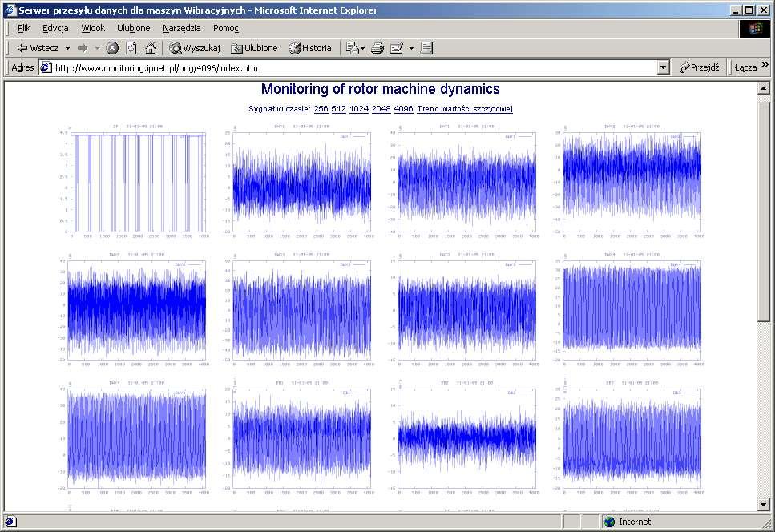Open the Historia toolbar button
Viewport: 775px width, 532px height.
click(x=310, y=48)
